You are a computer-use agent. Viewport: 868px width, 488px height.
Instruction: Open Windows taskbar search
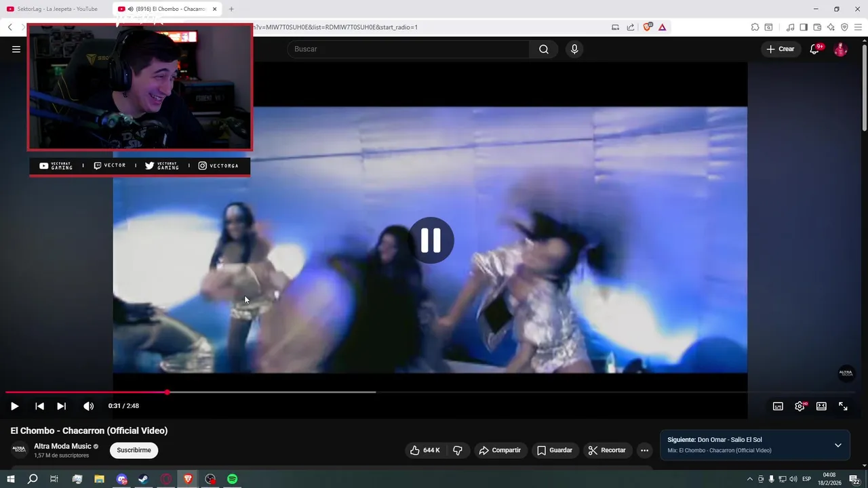pyautogui.click(x=33, y=479)
